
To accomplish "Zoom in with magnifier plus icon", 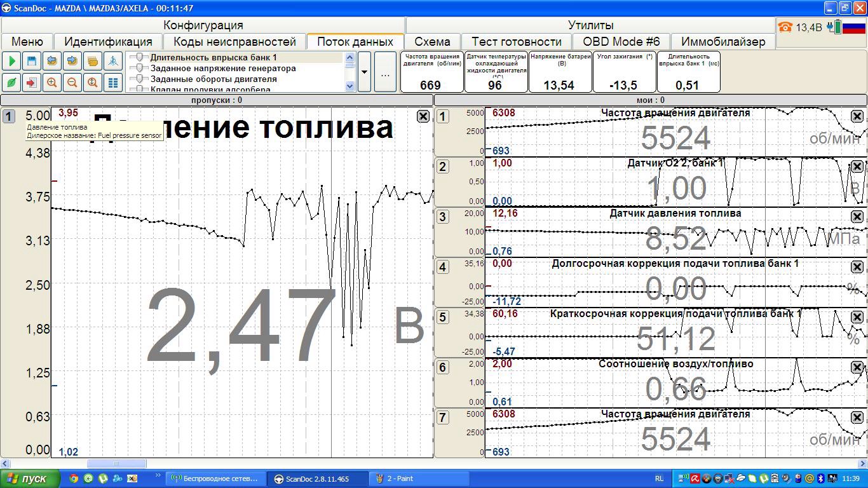I will (x=52, y=83).
